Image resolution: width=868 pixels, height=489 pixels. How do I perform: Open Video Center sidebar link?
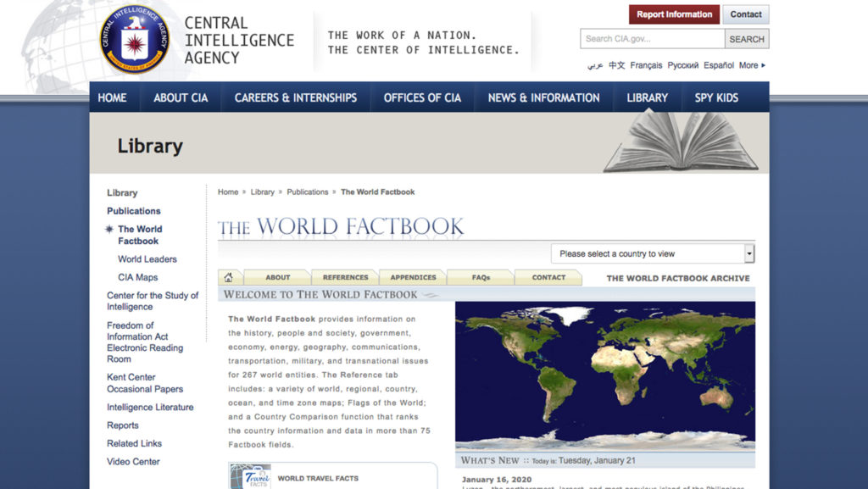pyautogui.click(x=133, y=461)
